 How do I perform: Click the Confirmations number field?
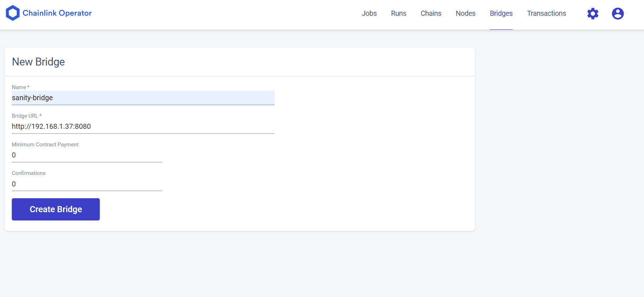click(87, 184)
